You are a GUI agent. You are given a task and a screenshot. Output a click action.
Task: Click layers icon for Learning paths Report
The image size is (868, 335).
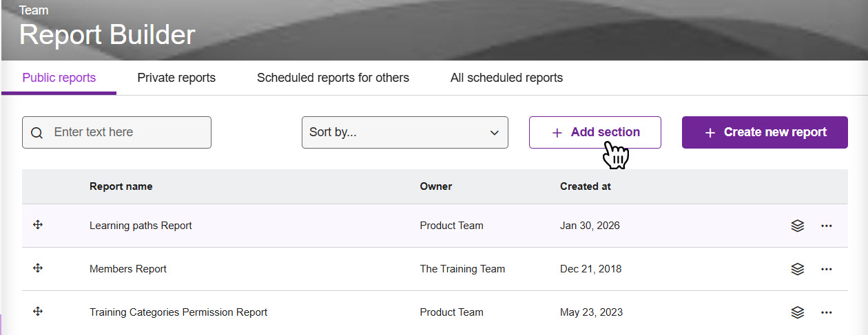click(x=797, y=226)
